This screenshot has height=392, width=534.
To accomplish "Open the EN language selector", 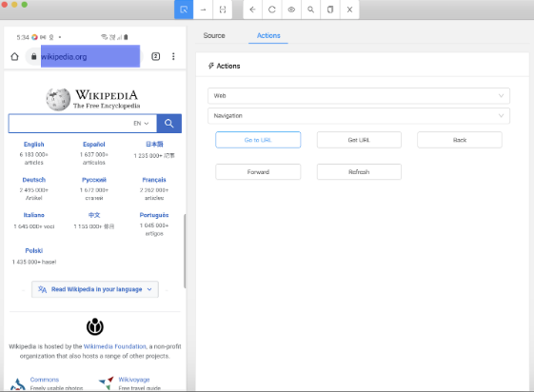I will point(141,123).
